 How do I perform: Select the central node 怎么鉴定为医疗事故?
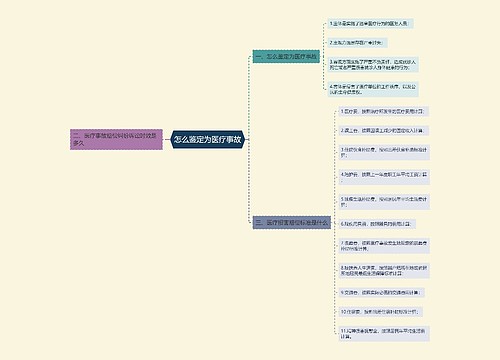pos(208,139)
